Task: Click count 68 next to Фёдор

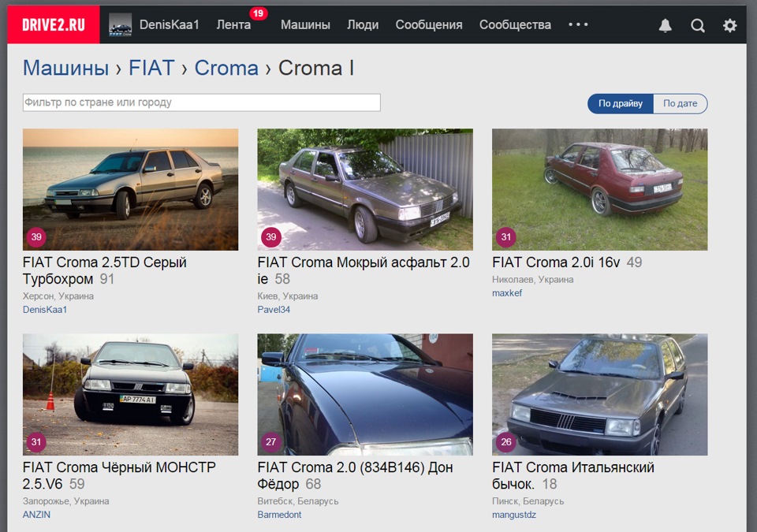Action: pos(313,484)
